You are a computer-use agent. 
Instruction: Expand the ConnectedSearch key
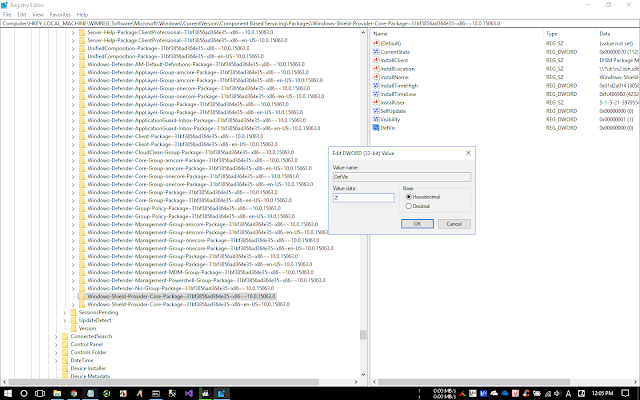coord(56,337)
